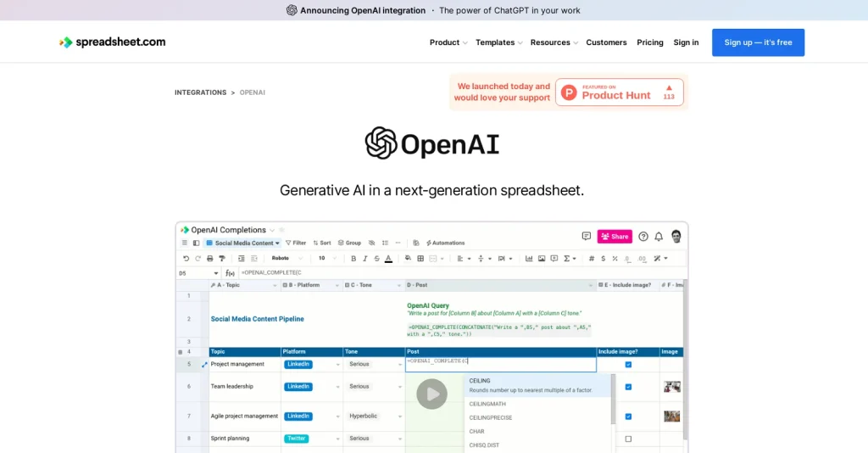Open the notifications bell icon
Image resolution: width=868 pixels, height=453 pixels.
click(659, 237)
